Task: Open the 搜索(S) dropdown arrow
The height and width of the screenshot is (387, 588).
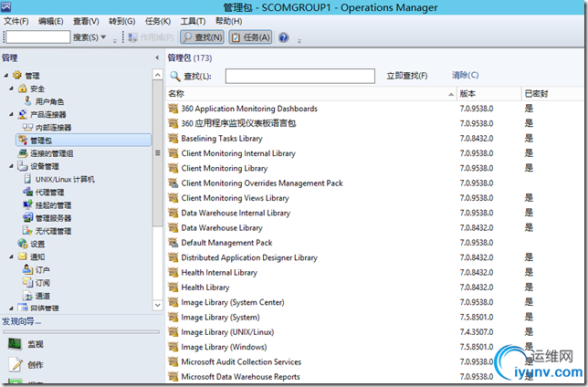Action: click(x=103, y=37)
